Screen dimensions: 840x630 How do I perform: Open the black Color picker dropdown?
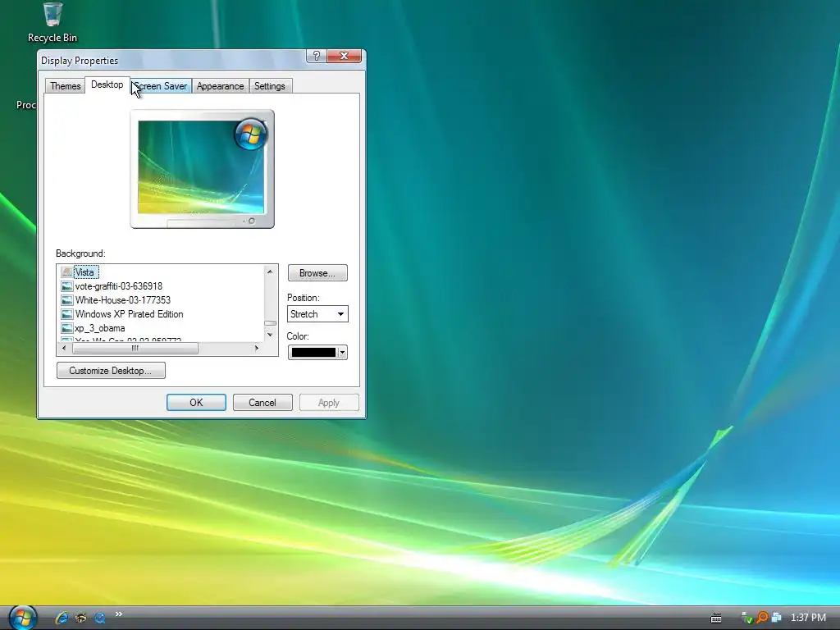pos(317,352)
